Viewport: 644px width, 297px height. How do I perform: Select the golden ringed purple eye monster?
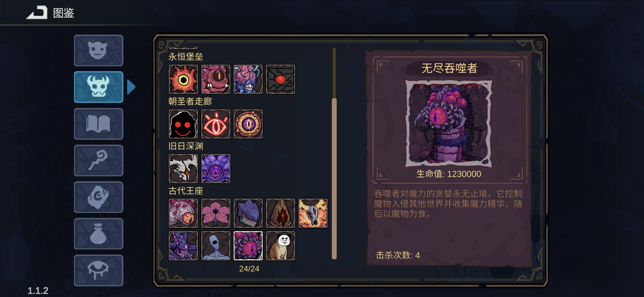coord(248,124)
